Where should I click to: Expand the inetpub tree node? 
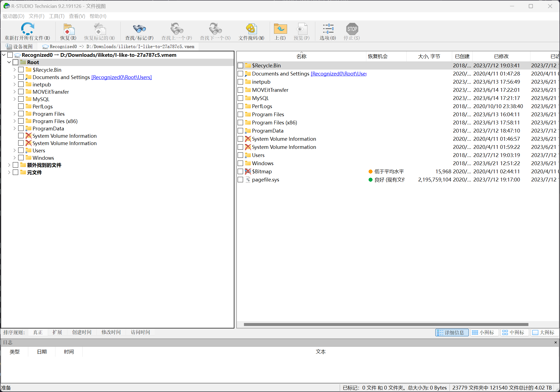click(x=15, y=84)
